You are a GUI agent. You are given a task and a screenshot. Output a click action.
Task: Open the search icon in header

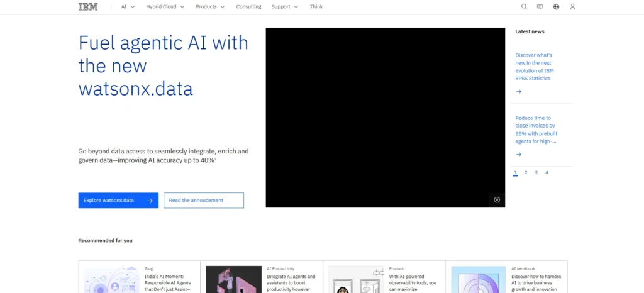(x=524, y=6)
